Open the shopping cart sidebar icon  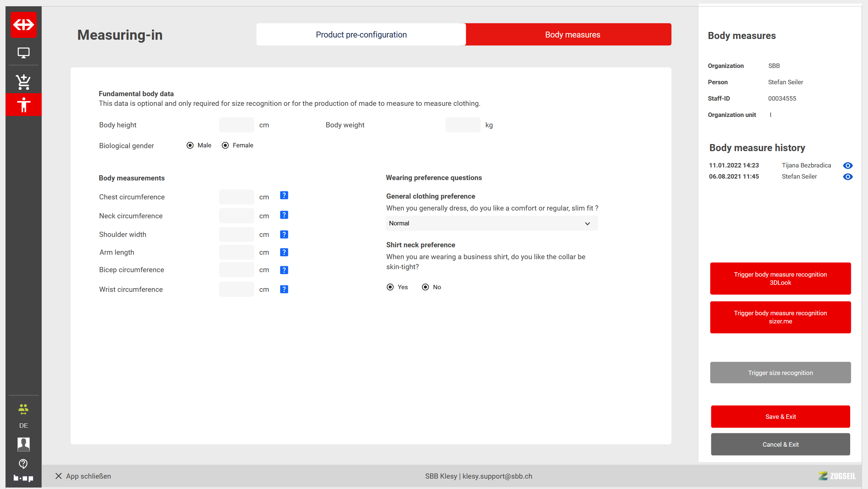23,82
